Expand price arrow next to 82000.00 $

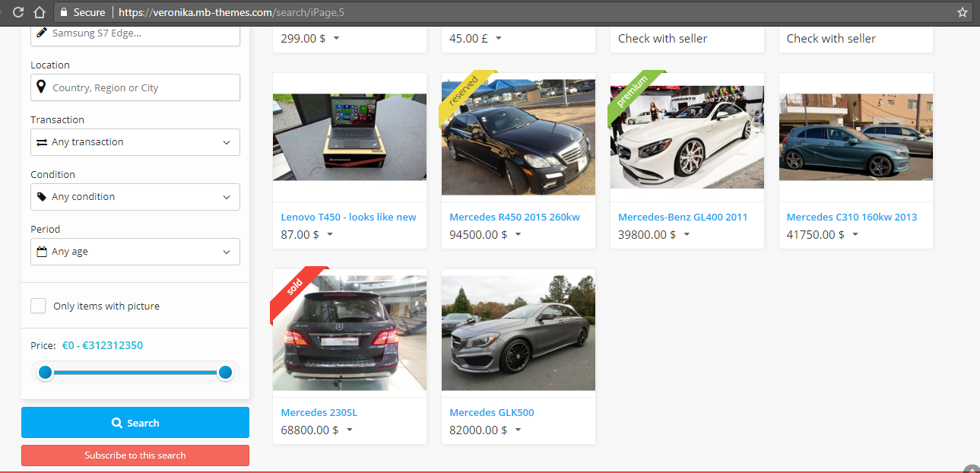[518, 430]
